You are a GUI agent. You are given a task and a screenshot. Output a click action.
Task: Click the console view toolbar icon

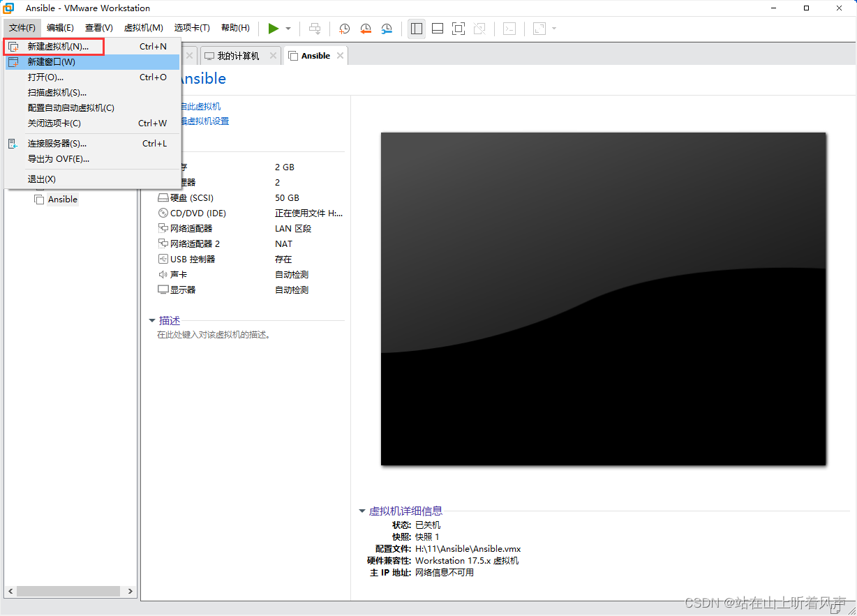tap(510, 29)
